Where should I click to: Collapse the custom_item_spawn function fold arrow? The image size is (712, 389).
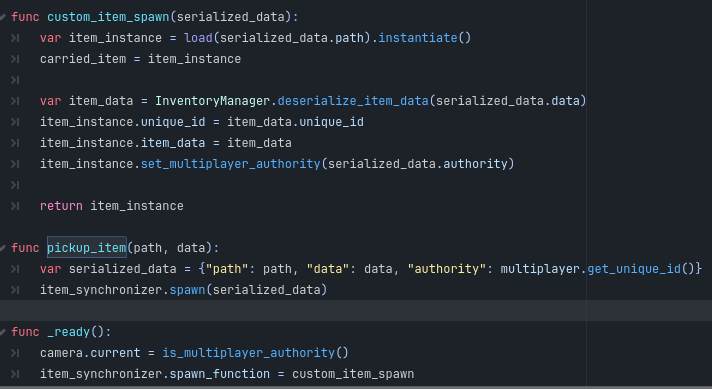(x=2, y=17)
